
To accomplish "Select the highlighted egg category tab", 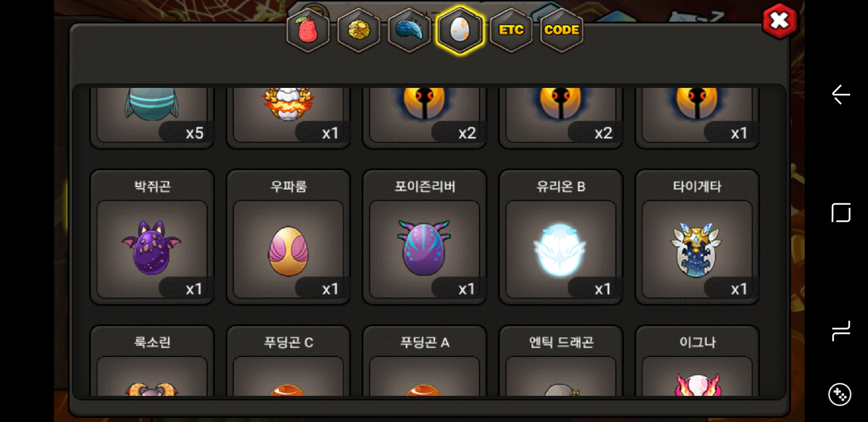I will [x=460, y=30].
